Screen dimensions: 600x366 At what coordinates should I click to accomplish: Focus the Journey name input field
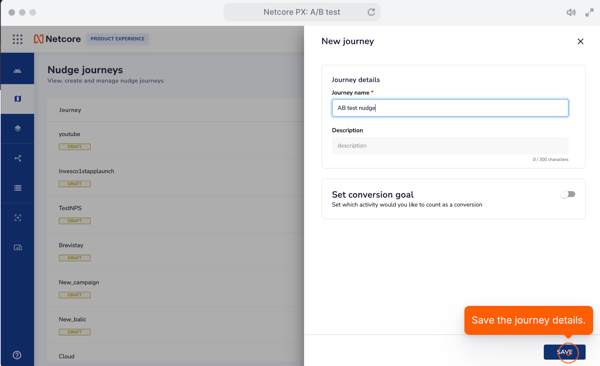pyautogui.click(x=450, y=108)
